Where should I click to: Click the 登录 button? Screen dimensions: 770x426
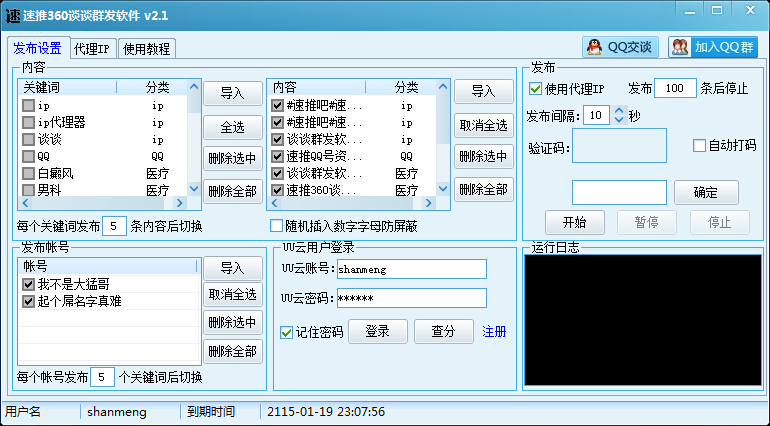pos(378,332)
